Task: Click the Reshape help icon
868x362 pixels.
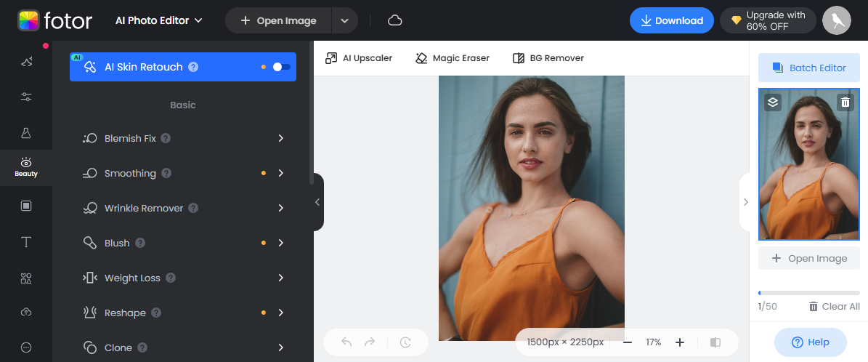Action: pos(156,313)
